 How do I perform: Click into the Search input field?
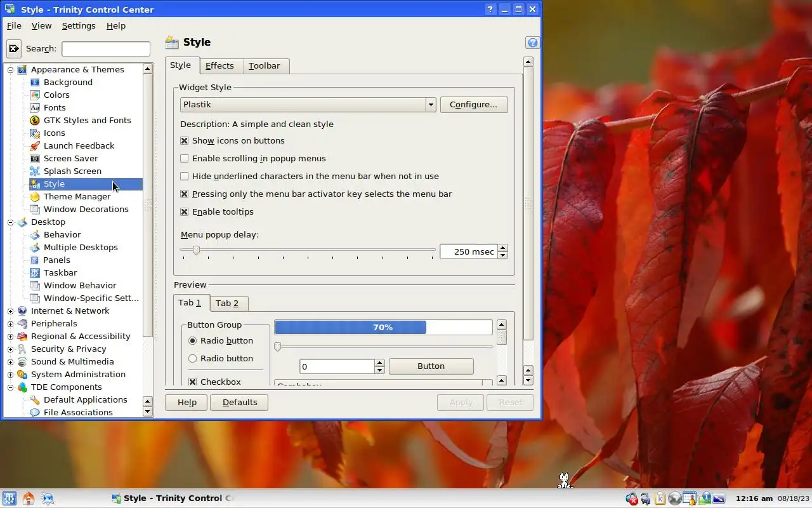click(x=106, y=49)
